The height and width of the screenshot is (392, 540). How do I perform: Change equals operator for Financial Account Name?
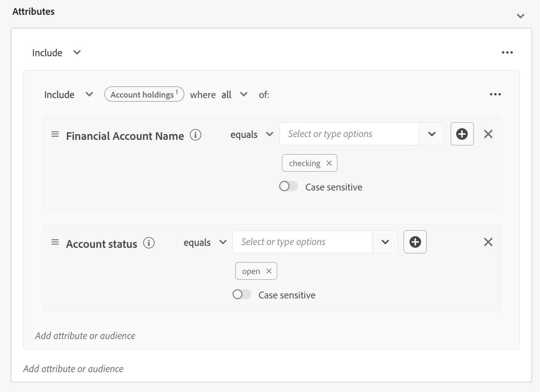point(252,135)
